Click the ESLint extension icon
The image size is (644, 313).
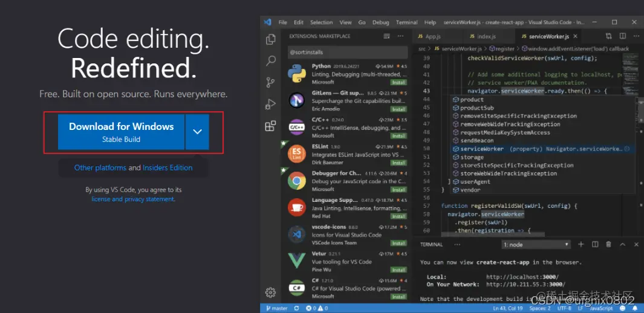296,153
